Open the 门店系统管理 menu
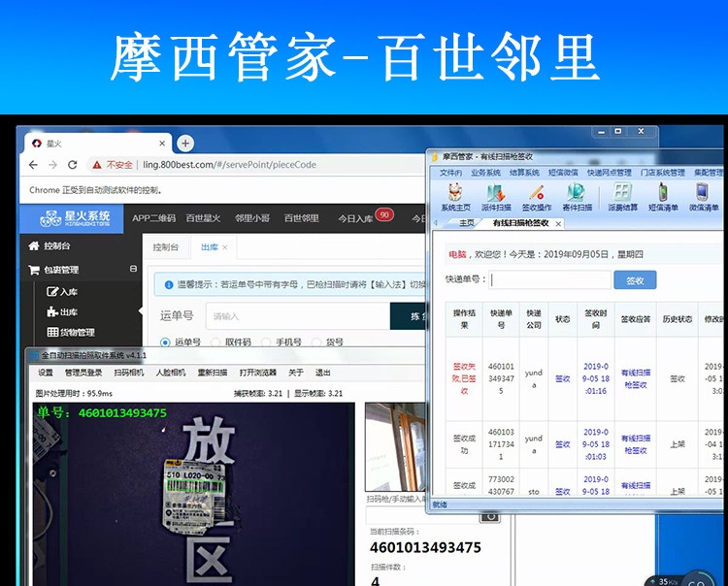 click(x=663, y=173)
